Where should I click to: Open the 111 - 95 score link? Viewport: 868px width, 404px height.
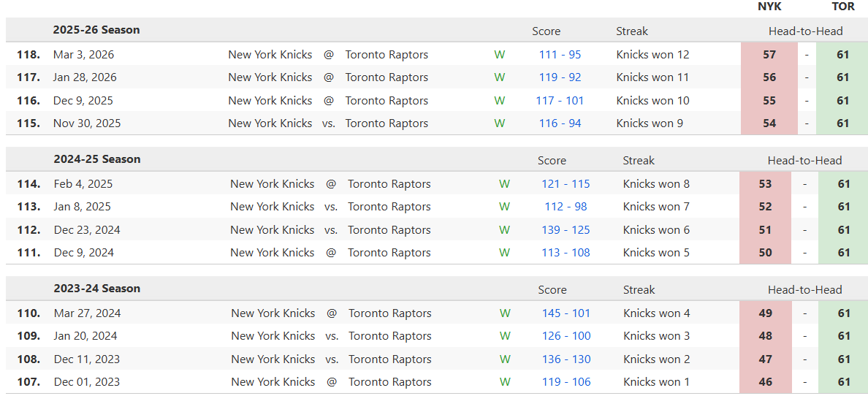pyautogui.click(x=560, y=55)
